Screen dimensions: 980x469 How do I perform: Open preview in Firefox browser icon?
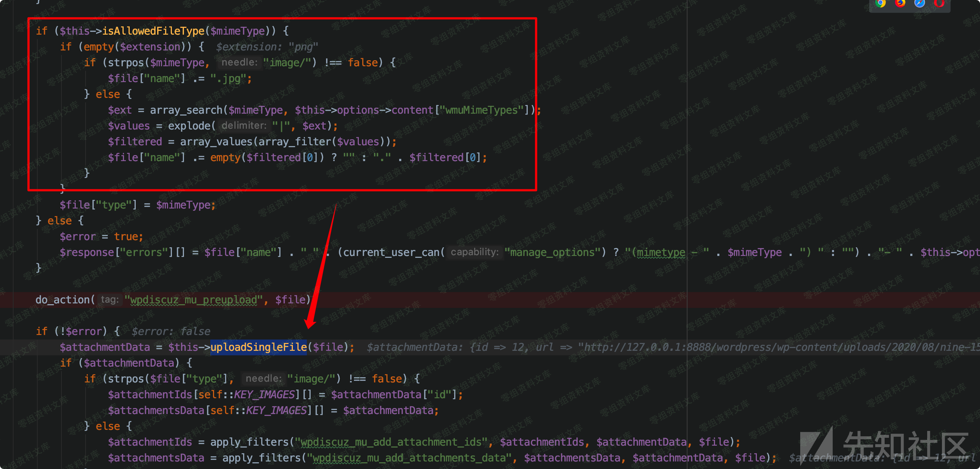tap(900, 3)
